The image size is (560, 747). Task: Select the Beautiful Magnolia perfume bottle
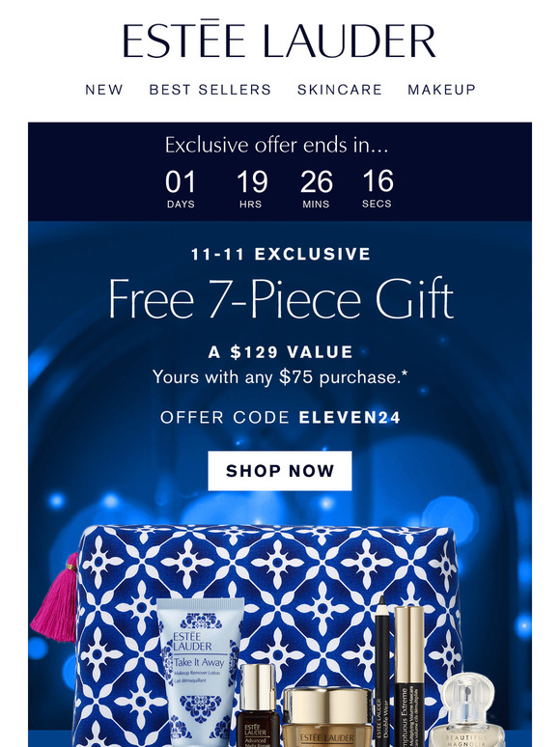465,709
